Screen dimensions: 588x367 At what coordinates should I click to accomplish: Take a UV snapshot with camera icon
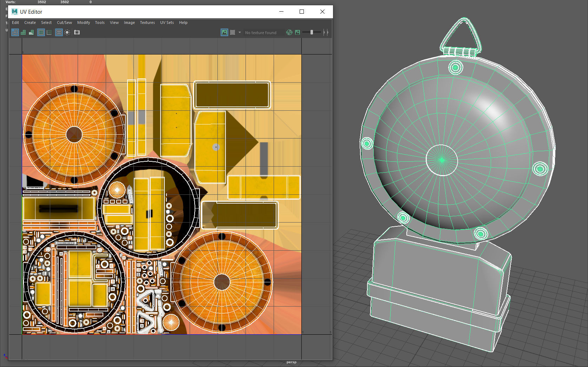point(77,32)
